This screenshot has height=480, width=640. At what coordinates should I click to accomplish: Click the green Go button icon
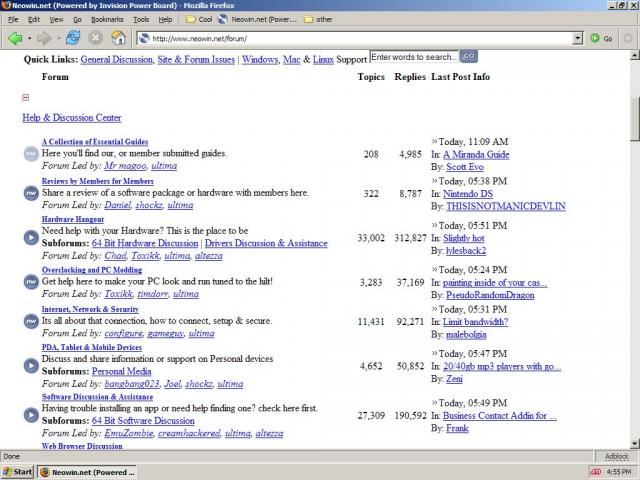595,38
